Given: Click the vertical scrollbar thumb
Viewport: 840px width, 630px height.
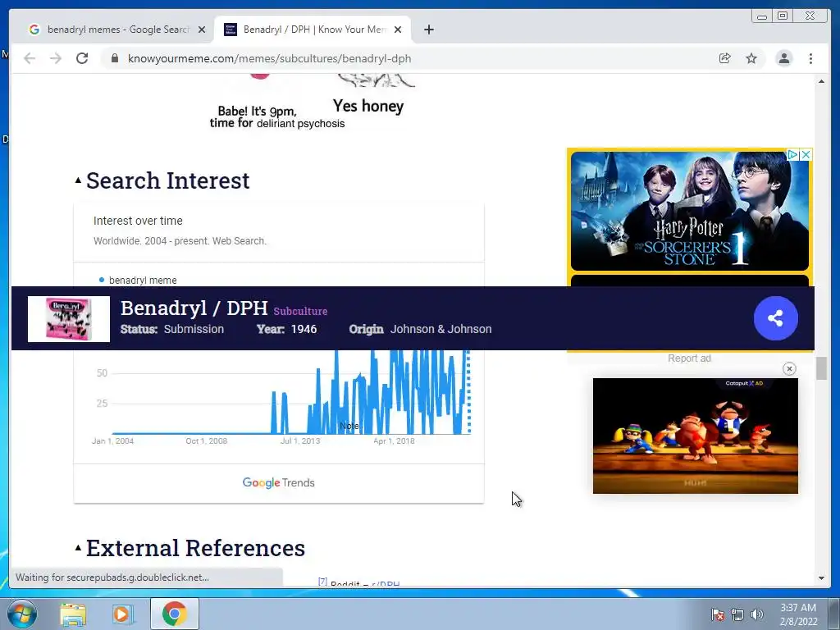Looking at the screenshot, I should 821,368.
